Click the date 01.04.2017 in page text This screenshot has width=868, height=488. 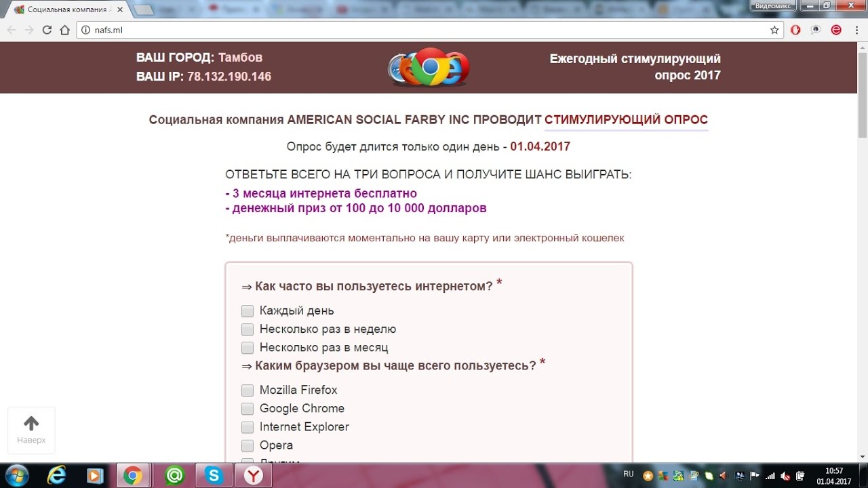[540, 146]
